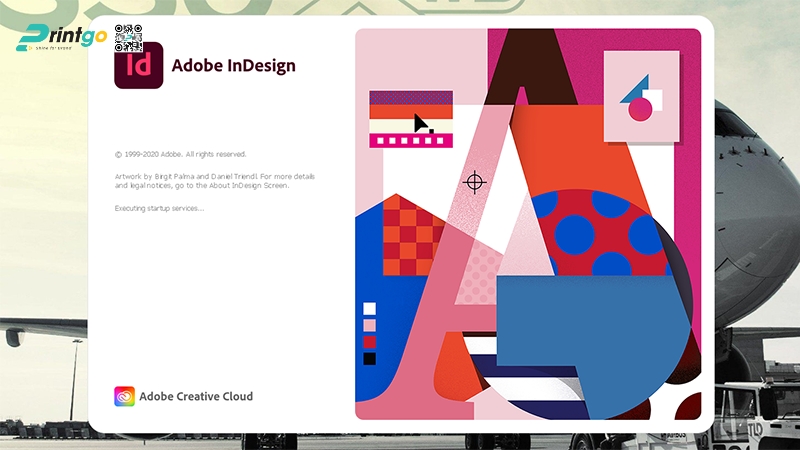This screenshot has width=800, height=450.
Task: Click the 'Executing startup services...' status text
Action: (159, 208)
